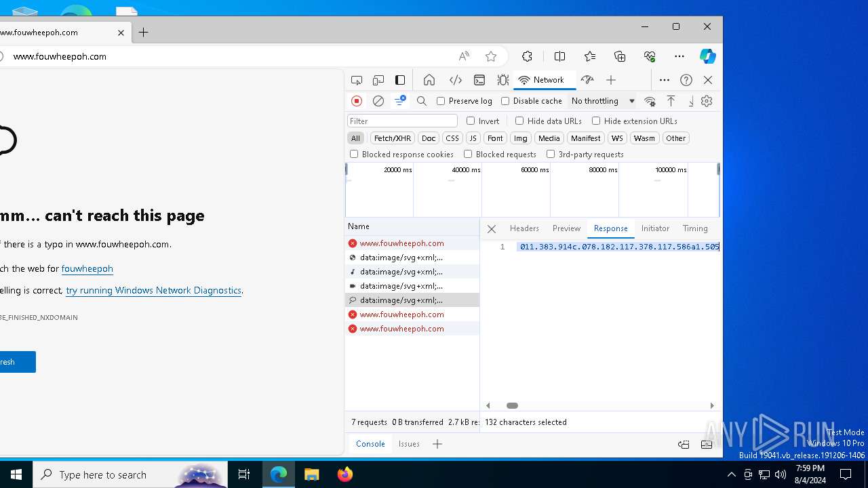Open Edge Extensions puzzle icon
Viewport: 868px width, 488px height.
click(527, 56)
